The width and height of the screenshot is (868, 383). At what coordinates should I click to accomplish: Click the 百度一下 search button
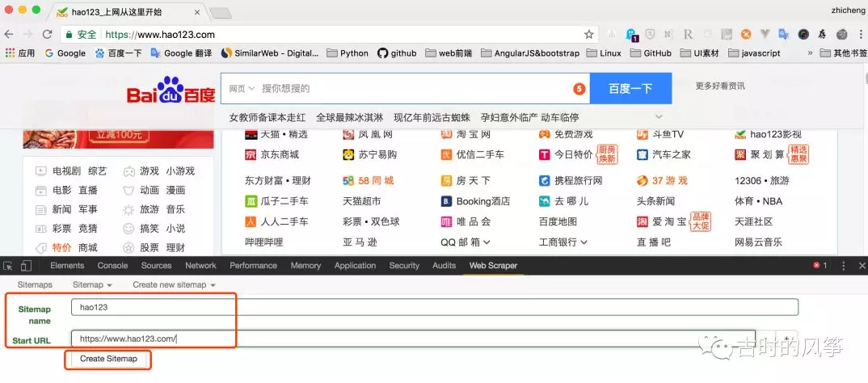click(x=630, y=89)
